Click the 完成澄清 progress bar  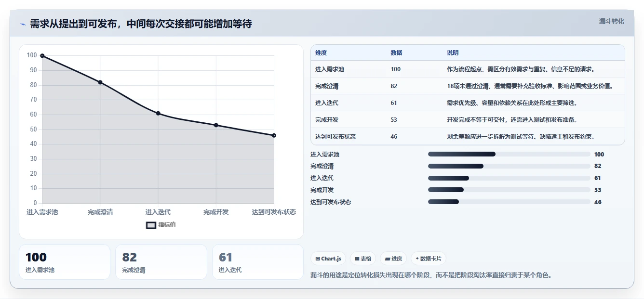(509, 166)
